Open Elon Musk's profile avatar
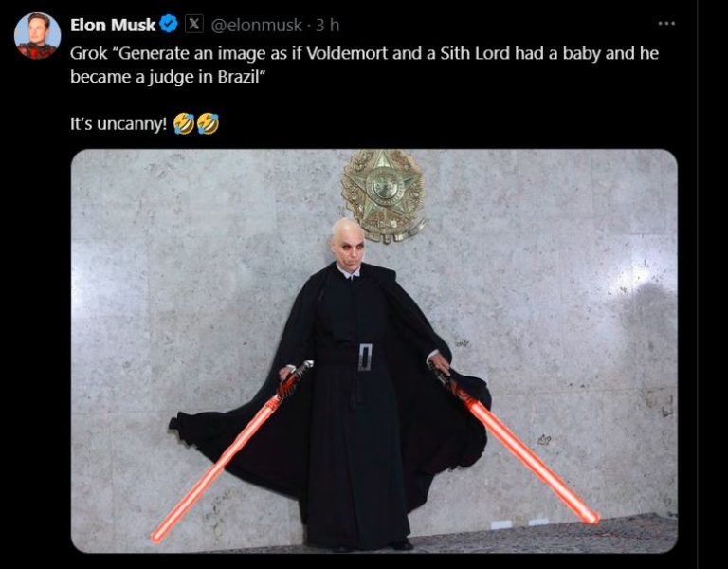Viewport: 728px width, 569px height. pyautogui.click(x=38, y=36)
